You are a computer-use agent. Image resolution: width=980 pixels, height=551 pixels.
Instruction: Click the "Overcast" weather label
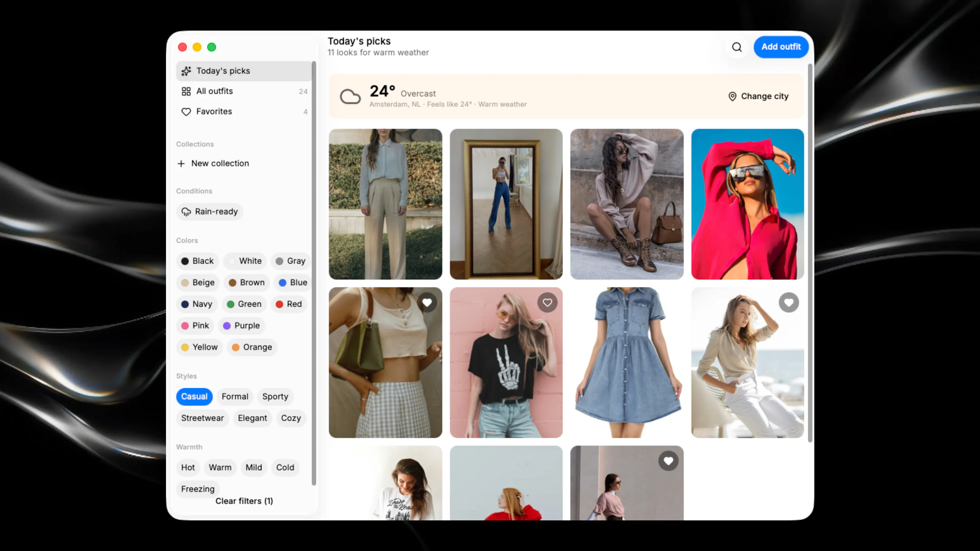click(x=418, y=94)
